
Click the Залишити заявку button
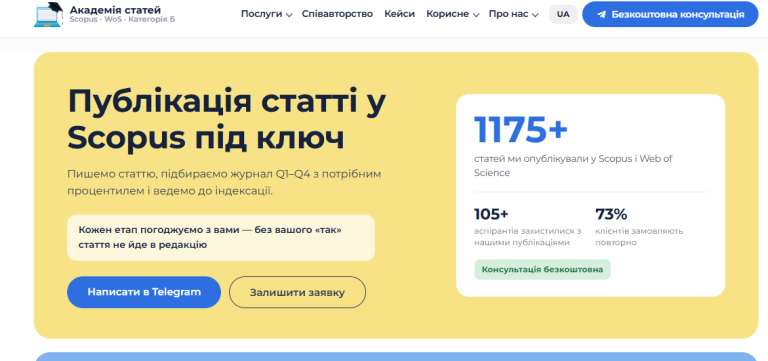point(297,292)
